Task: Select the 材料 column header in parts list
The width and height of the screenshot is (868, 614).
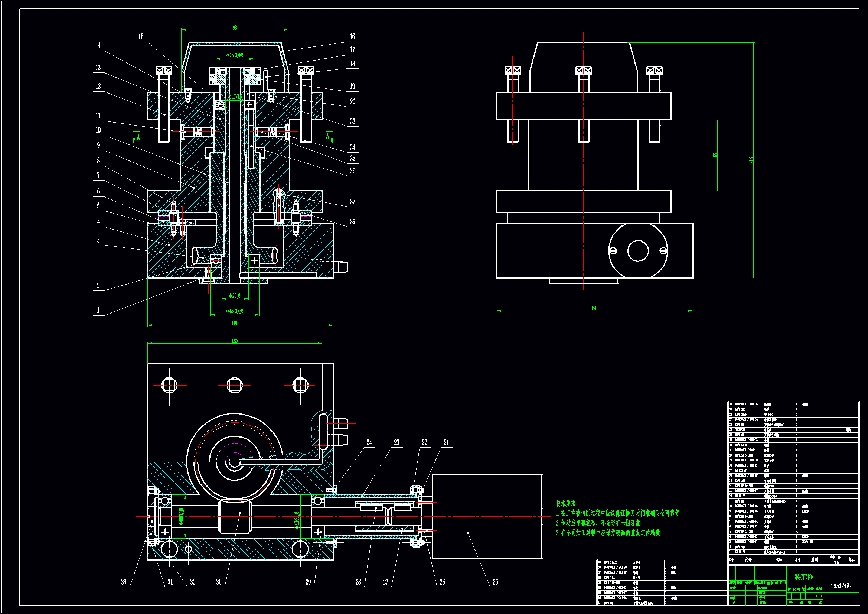Action: pos(814,560)
